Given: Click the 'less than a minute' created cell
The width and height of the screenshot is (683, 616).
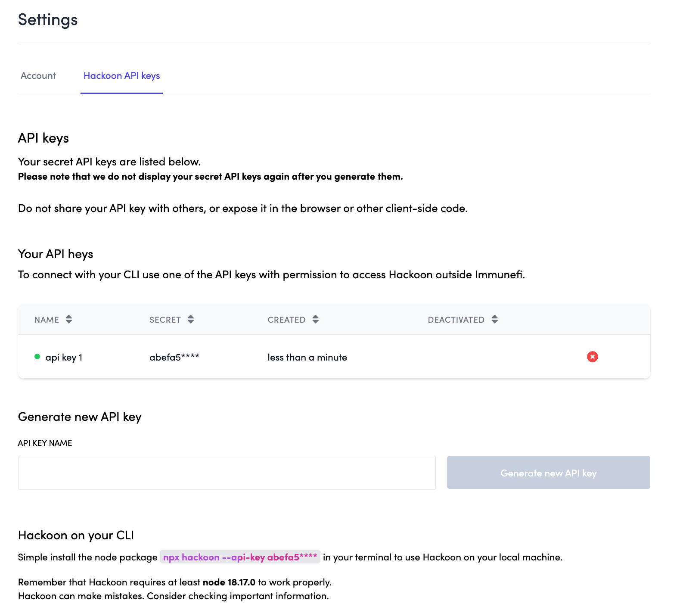Looking at the screenshot, I should [x=307, y=358].
